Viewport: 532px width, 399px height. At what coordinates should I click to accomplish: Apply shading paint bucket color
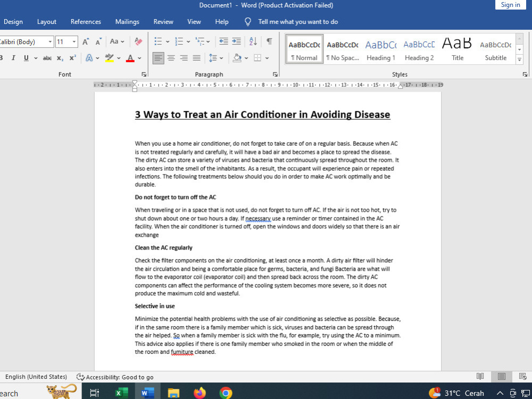pyautogui.click(x=237, y=58)
